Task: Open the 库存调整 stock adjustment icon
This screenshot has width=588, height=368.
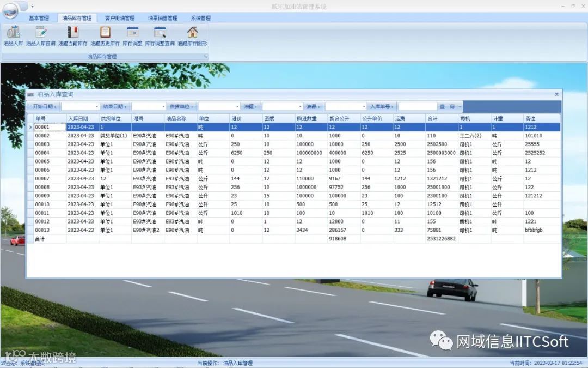Action: pos(132,36)
